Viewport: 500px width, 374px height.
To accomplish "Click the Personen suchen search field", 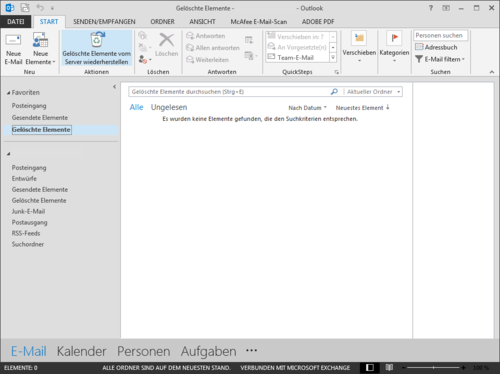I will 441,35.
